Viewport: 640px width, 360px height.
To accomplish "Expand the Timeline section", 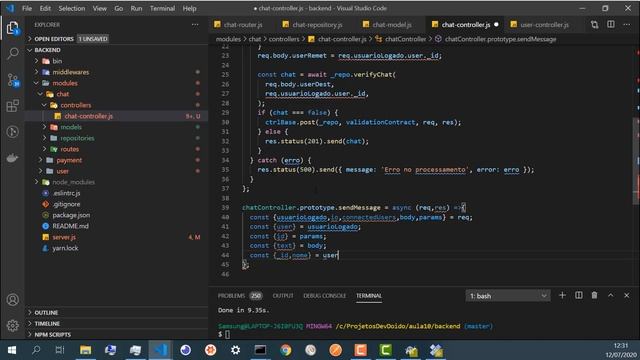I will (117, 323).
